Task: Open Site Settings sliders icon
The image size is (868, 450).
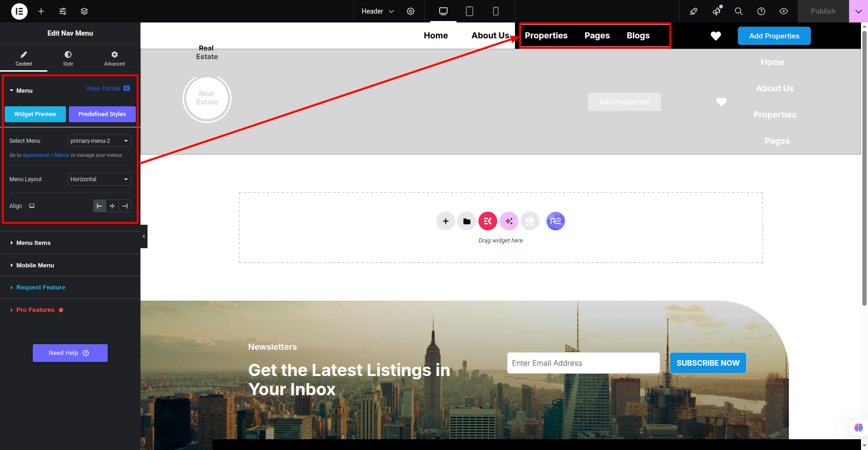Action: 63,11
